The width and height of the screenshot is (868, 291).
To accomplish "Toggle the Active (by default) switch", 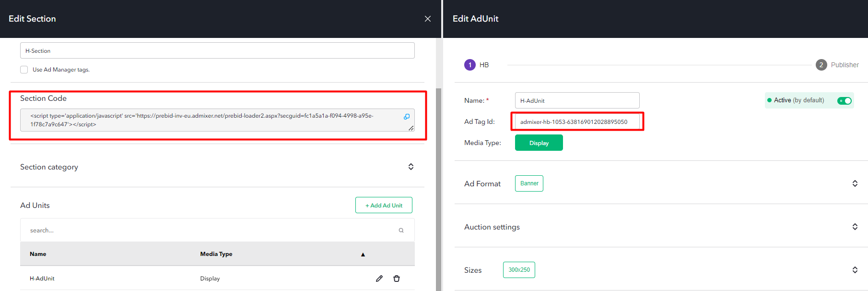I will (x=844, y=100).
